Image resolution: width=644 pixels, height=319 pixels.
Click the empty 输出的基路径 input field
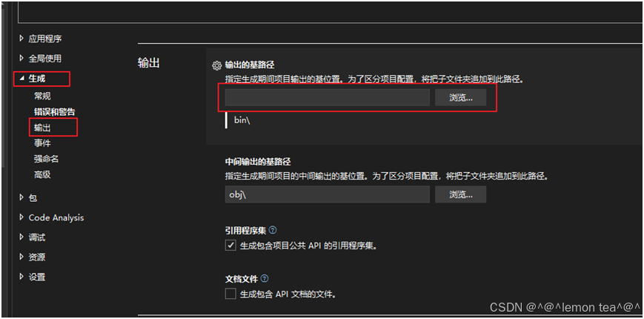pos(328,98)
